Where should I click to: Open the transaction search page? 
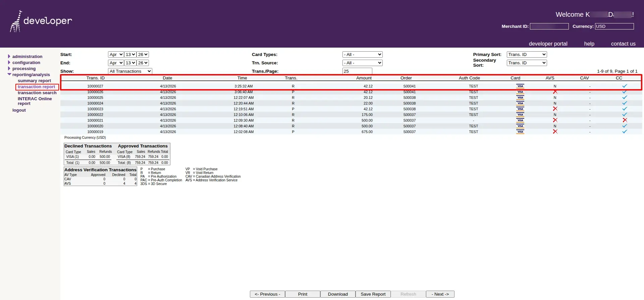pyautogui.click(x=37, y=93)
